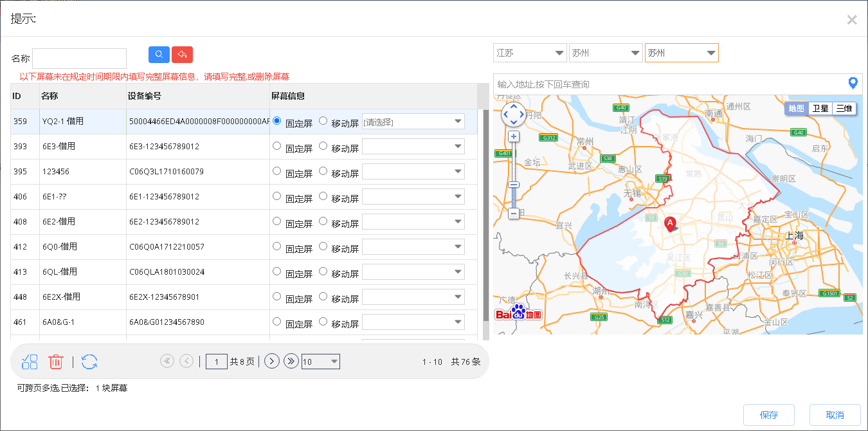Open the screen info dropdown for row 448
This screenshot has width=868, height=431.
click(413, 297)
